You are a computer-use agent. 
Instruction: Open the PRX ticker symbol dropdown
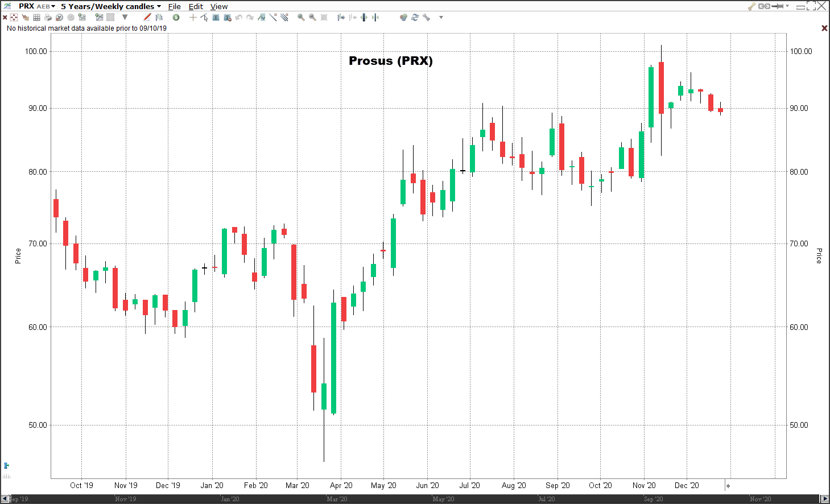coord(37,6)
